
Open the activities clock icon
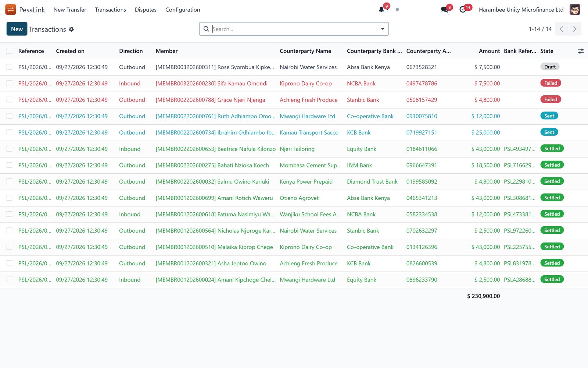tap(463, 10)
